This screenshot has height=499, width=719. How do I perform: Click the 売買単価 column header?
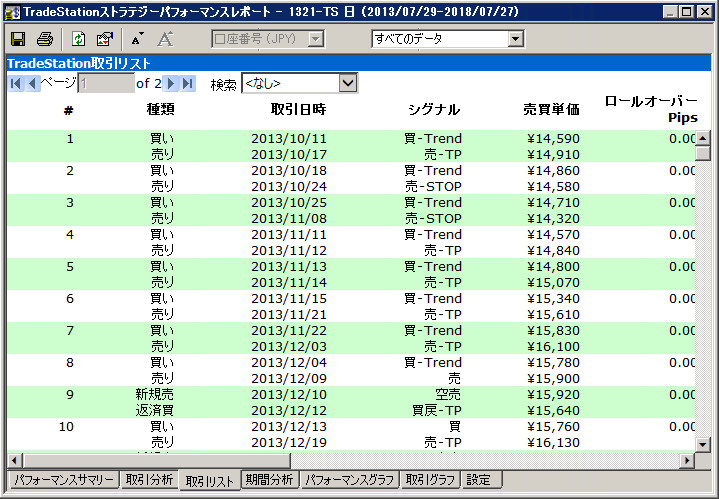point(552,109)
